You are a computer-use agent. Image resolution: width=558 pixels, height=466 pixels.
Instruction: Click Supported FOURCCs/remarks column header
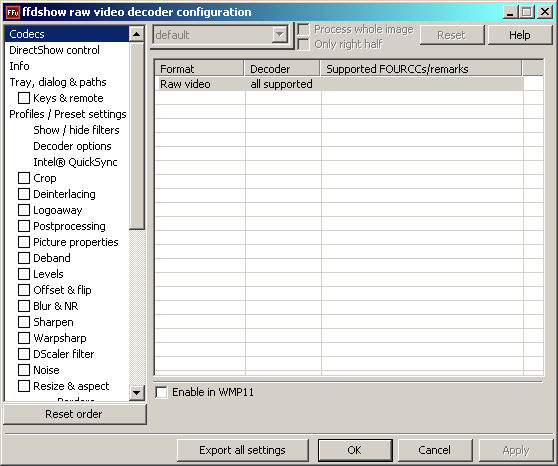click(421, 69)
